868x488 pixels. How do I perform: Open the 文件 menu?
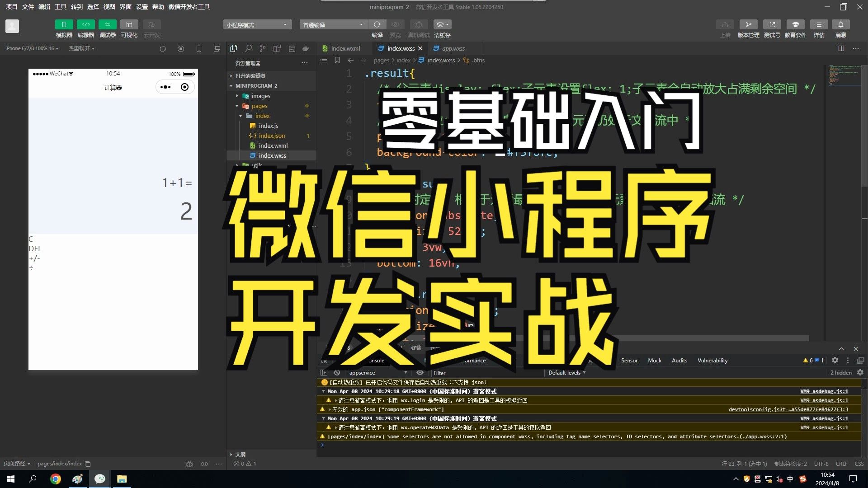tap(28, 7)
